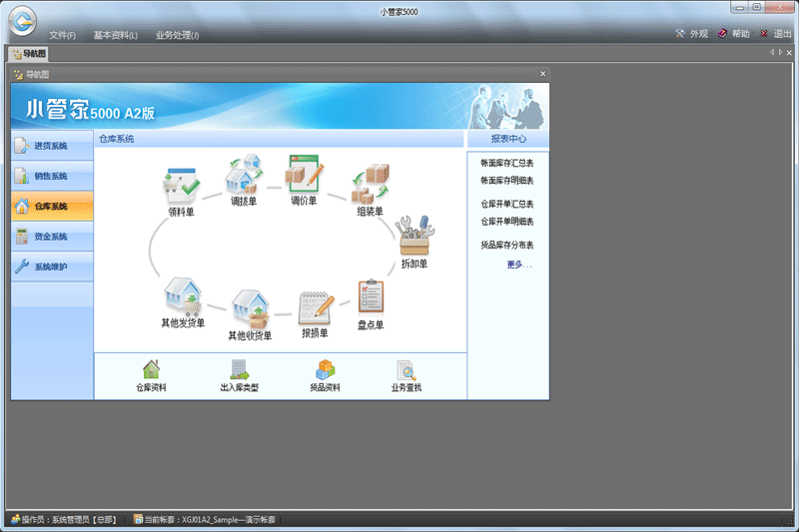Click the 外观 appearance button
Screen dimensions: 799x532
click(691, 34)
